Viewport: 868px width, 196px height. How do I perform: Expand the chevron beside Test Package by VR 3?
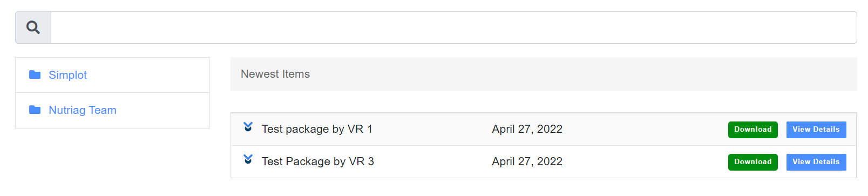click(248, 159)
